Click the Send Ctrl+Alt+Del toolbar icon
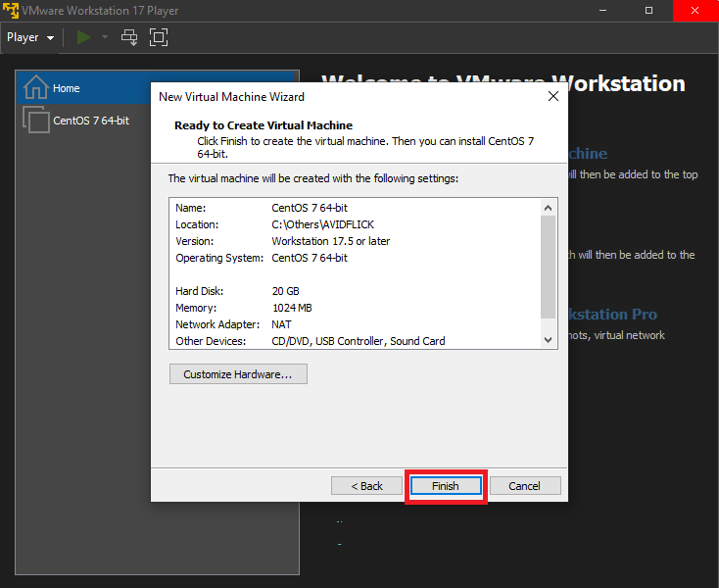Viewport: 719px width, 588px height. point(129,37)
